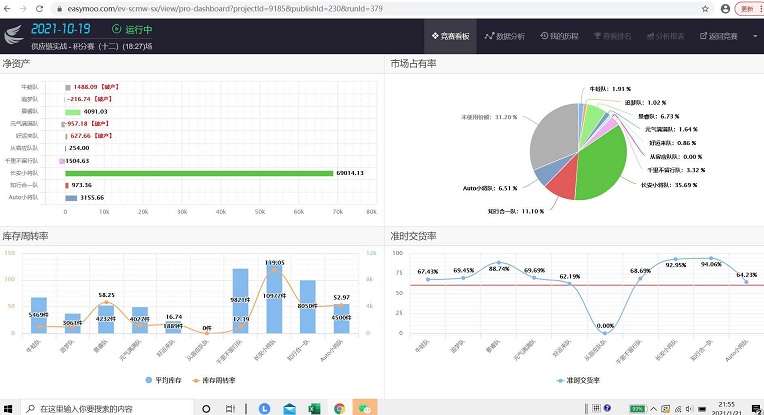The width and height of the screenshot is (764, 415).
Task: Switch to the 数据分析 tab
Action: pos(505,36)
